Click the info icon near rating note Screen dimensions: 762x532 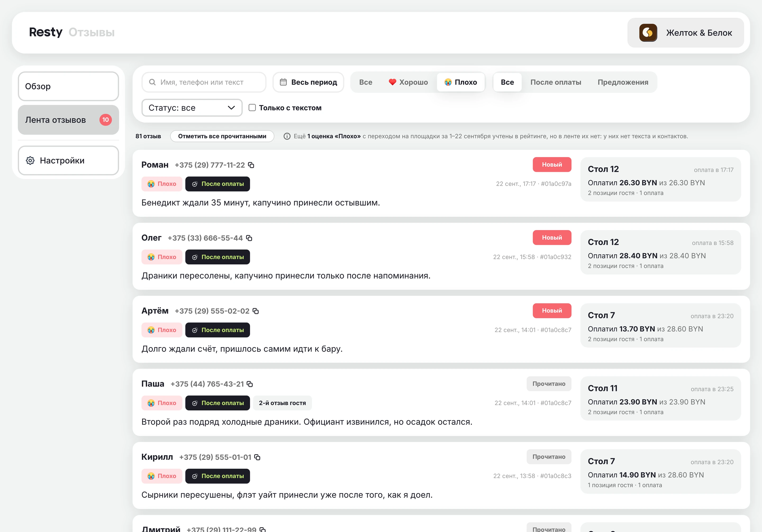(287, 136)
